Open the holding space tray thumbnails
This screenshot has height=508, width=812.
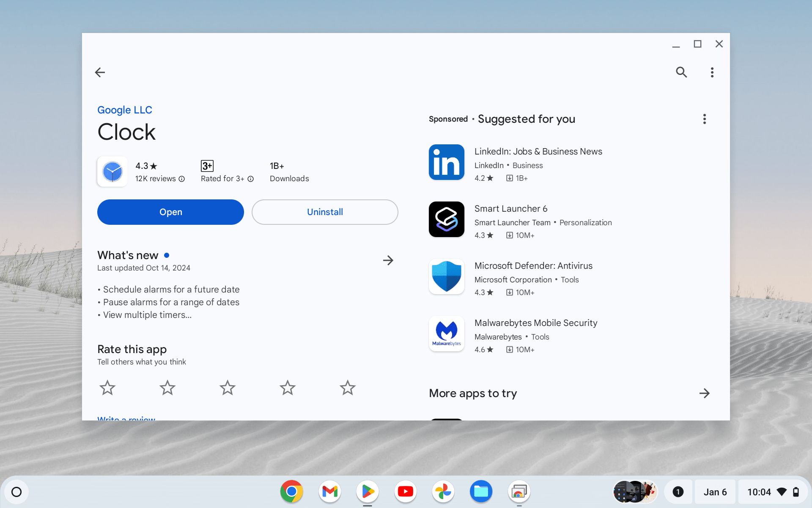tap(635, 492)
